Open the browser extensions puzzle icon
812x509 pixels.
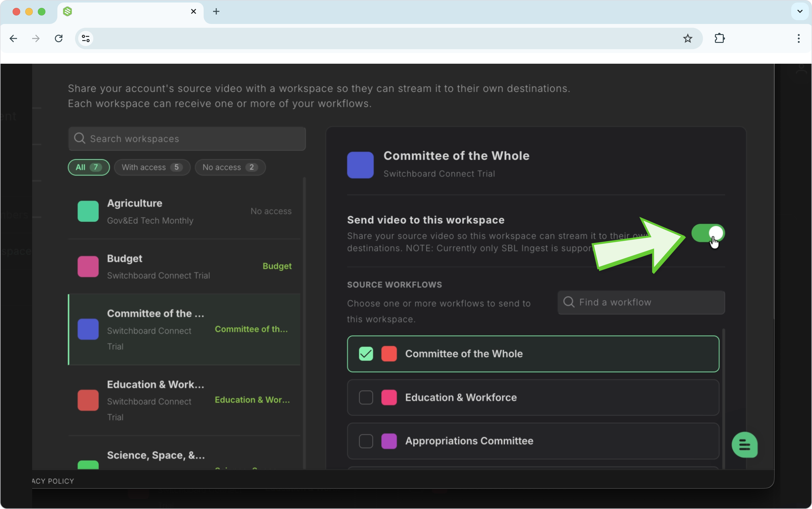(x=720, y=38)
